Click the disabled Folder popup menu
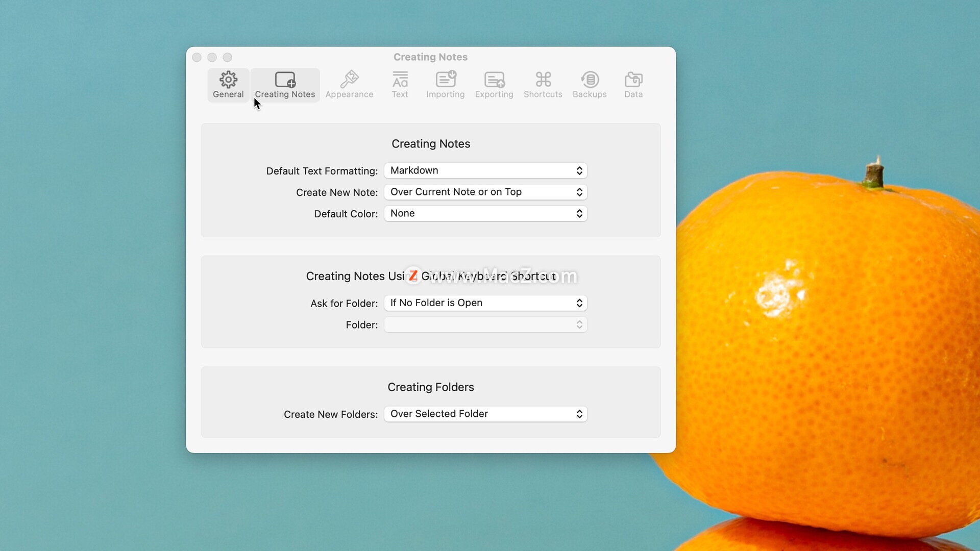Viewport: 980px width, 551px height. [485, 324]
